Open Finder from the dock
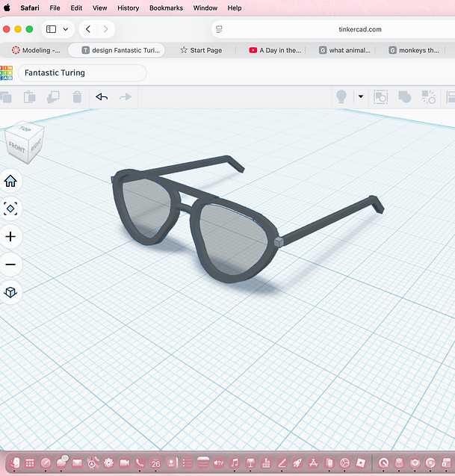 click(14, 463)
